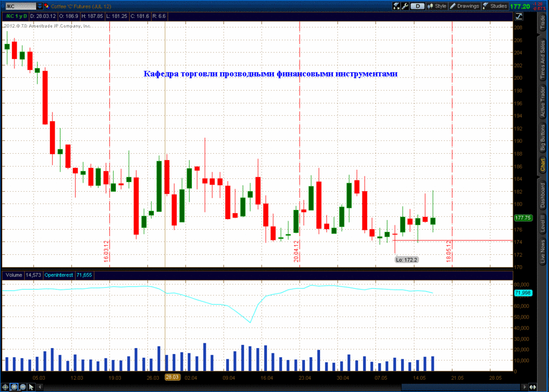
Task: Open chart settings wrench icon
Action: click(405, 6)
